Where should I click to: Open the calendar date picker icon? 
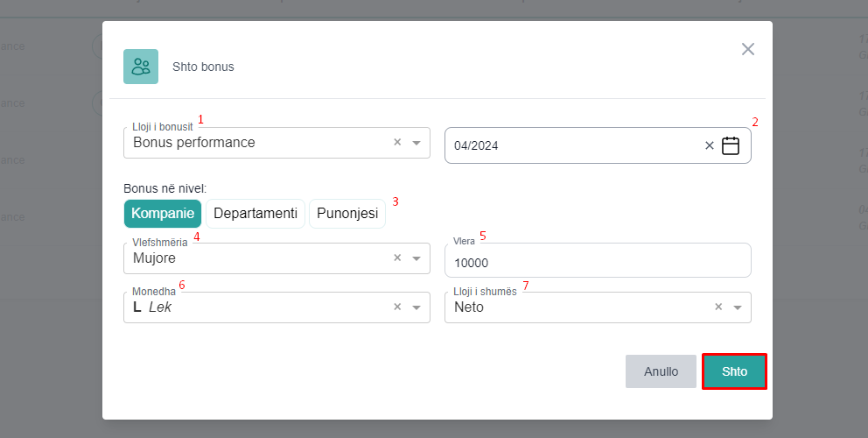(x=731, y=145)
